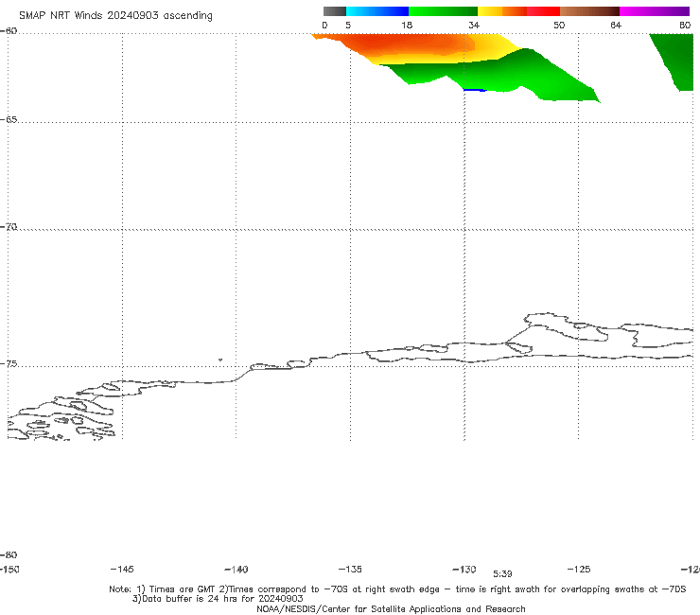Click the colorbar label '5'
This screenshot has width=700, height=615.
click(348, 25)
